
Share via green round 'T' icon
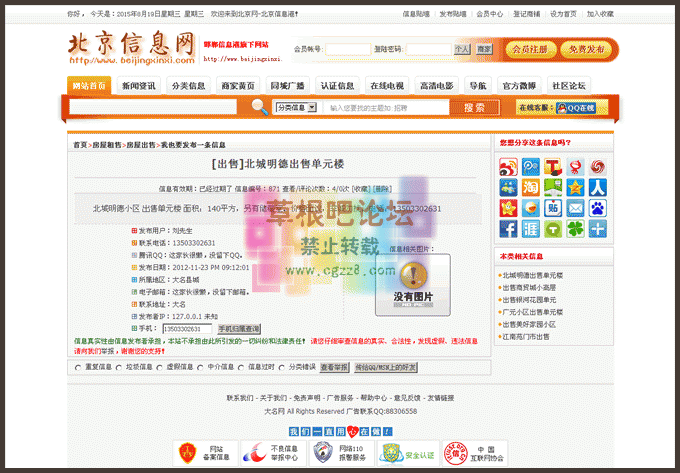click(x=553, y=229)
